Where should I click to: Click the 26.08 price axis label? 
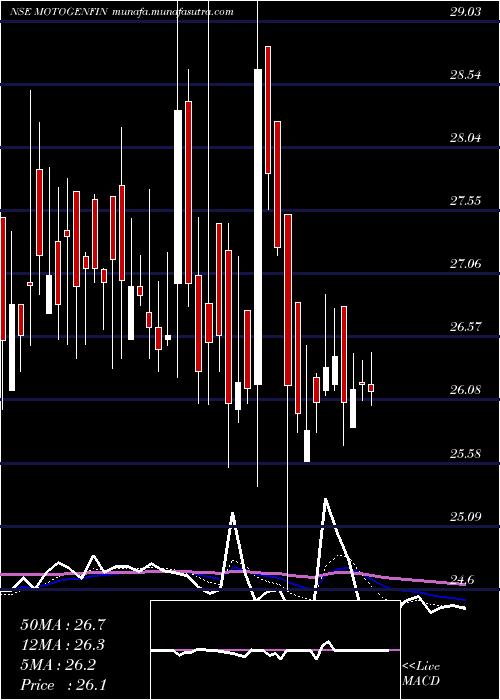pos(465,390)
